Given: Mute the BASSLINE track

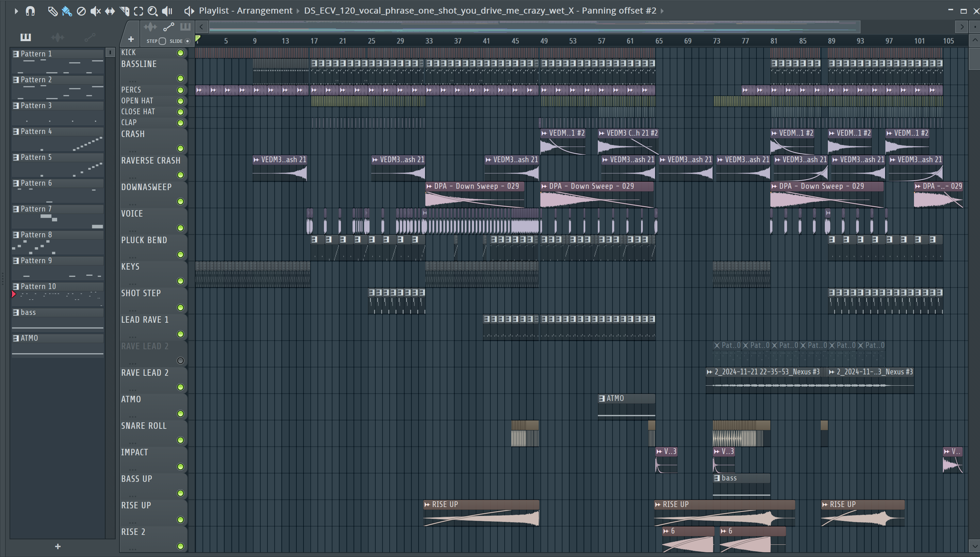Looking at the screenshot, I should pyautogui.click(x=180, y=79).
